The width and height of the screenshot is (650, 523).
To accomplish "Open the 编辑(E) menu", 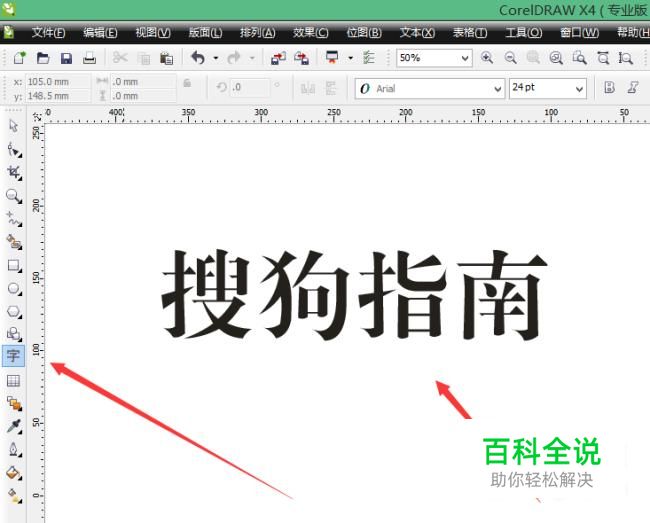I will [100, 32].
